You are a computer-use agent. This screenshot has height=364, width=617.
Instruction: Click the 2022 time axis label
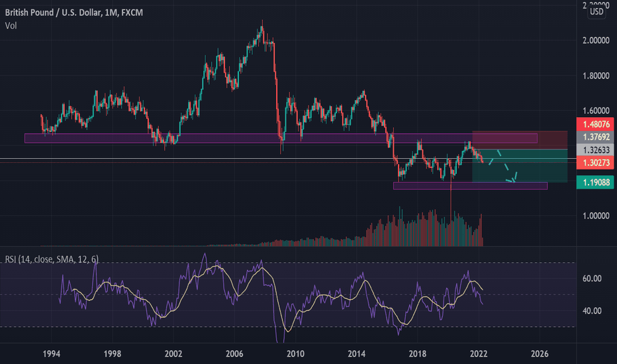pyautogui.click(x=479, y=354)
